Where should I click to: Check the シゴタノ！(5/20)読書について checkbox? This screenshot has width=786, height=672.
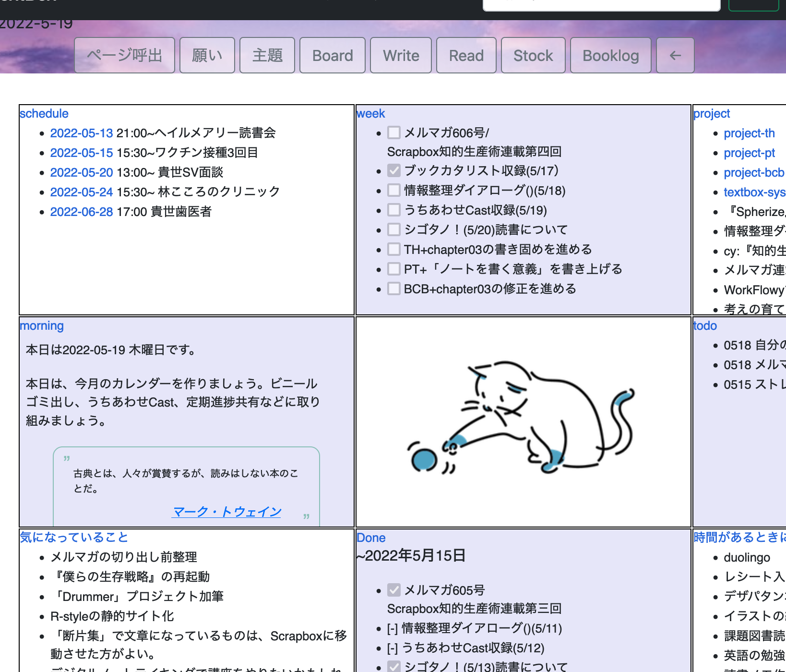click(x=393, y=229)
